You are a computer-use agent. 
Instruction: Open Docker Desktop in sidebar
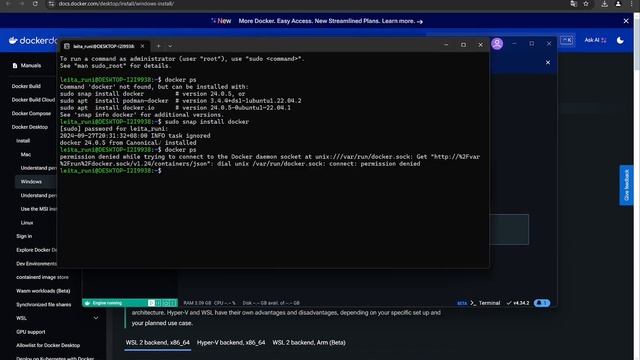pyautogui.click(x=30, y=127)
